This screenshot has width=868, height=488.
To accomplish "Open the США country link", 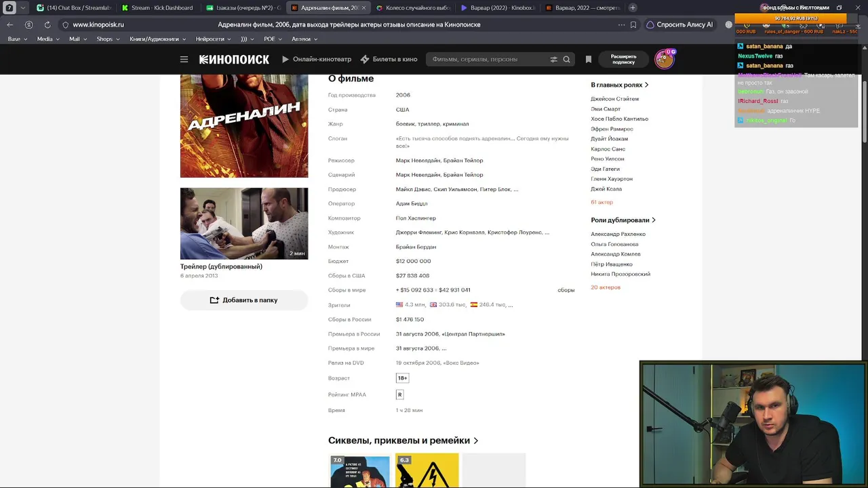I will [x=402, y=110].
